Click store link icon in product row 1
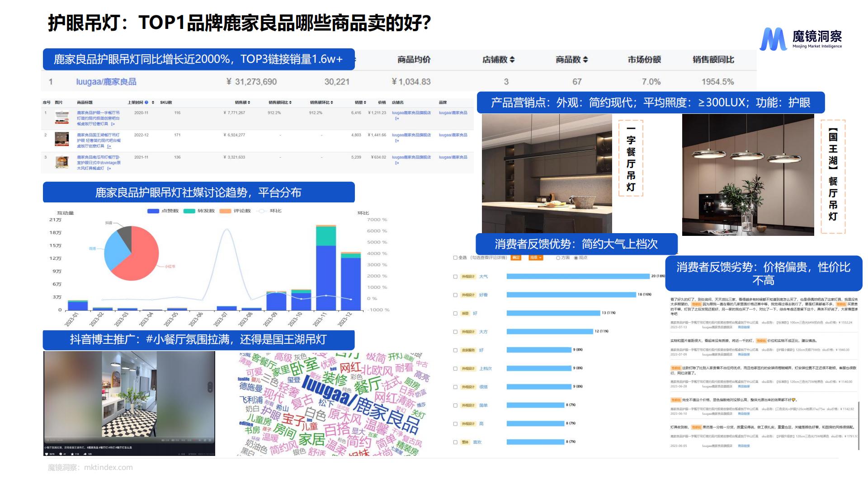Screen dimensions: 868x488 tap(397, 118)
